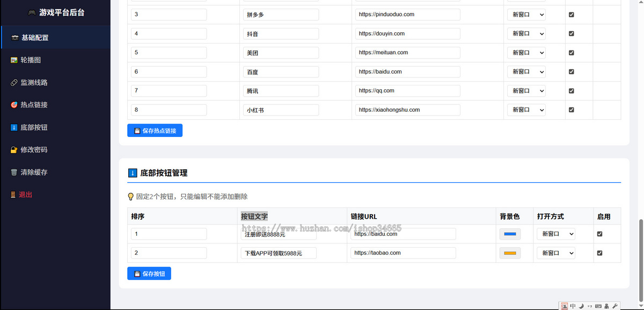Click the 保存按钮 button
644x310 pixels.
coord(149,273)
